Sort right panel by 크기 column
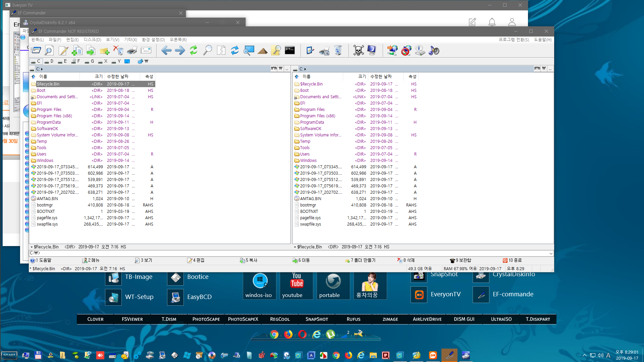Screen dimensions: 644x362 pyautogui.click(x=355, y=77)
